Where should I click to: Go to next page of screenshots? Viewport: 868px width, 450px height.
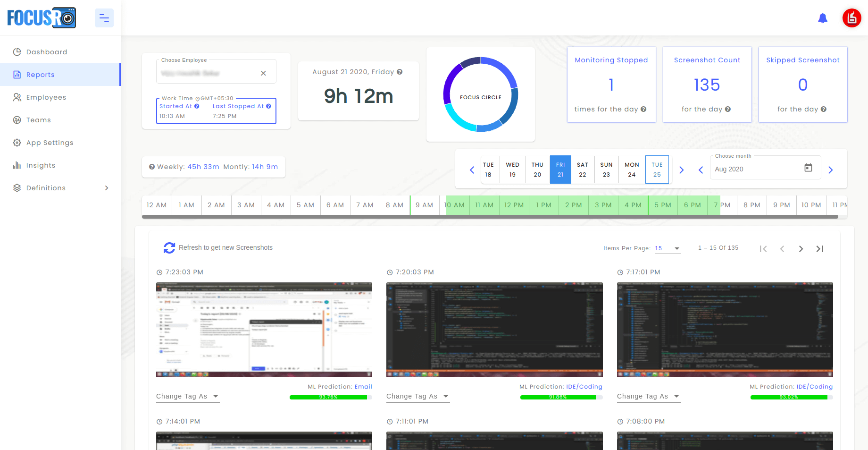tap(801, 249)
